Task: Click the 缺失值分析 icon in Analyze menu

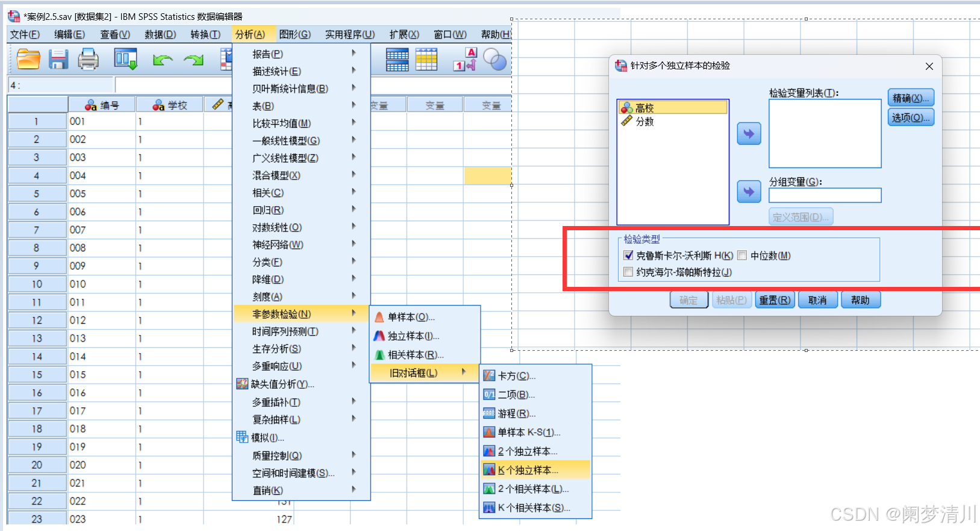Action: [242, 384]
